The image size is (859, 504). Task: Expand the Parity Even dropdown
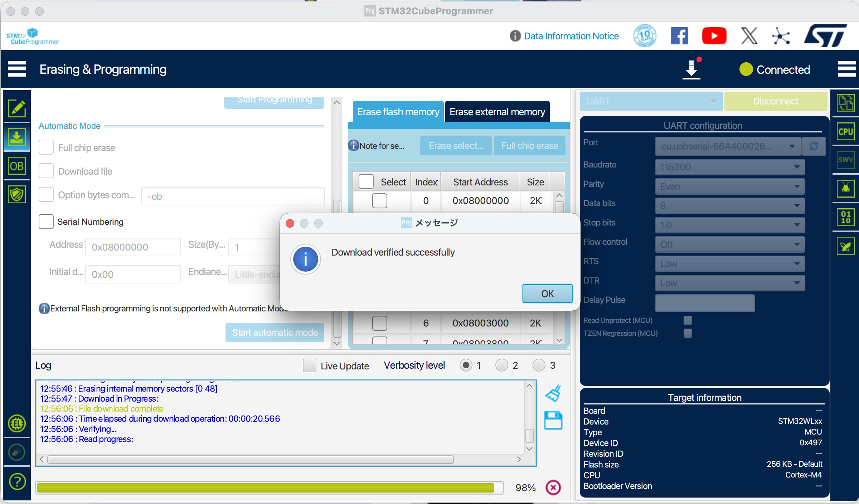tap(729, 186)
